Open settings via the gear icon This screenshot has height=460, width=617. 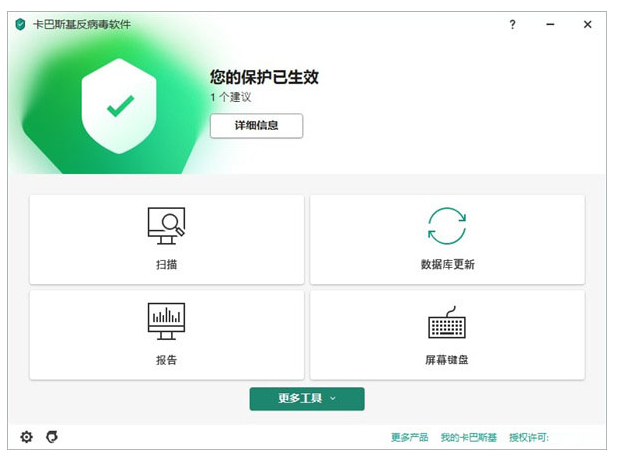tap(26, 437)
